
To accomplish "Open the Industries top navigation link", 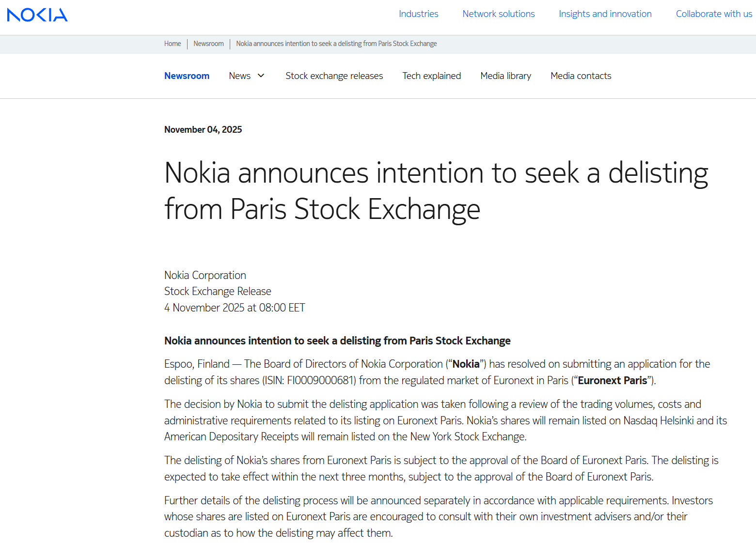I will coord(418,14).
